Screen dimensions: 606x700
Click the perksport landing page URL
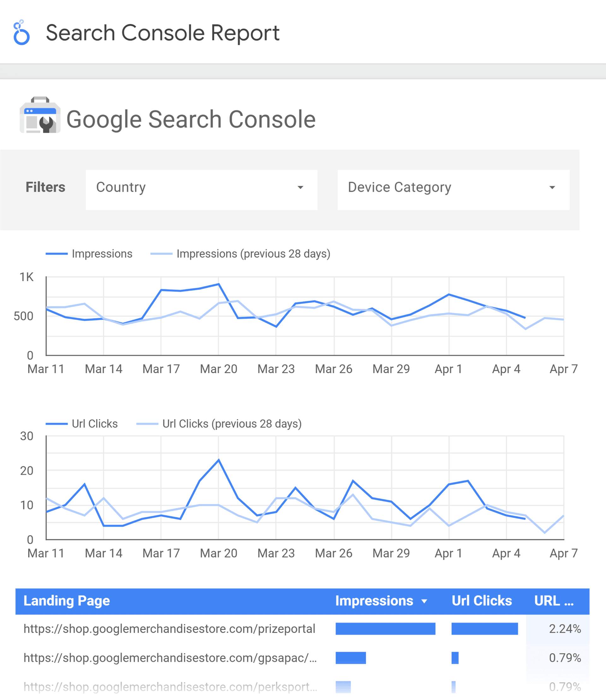[x=170, y=687]
